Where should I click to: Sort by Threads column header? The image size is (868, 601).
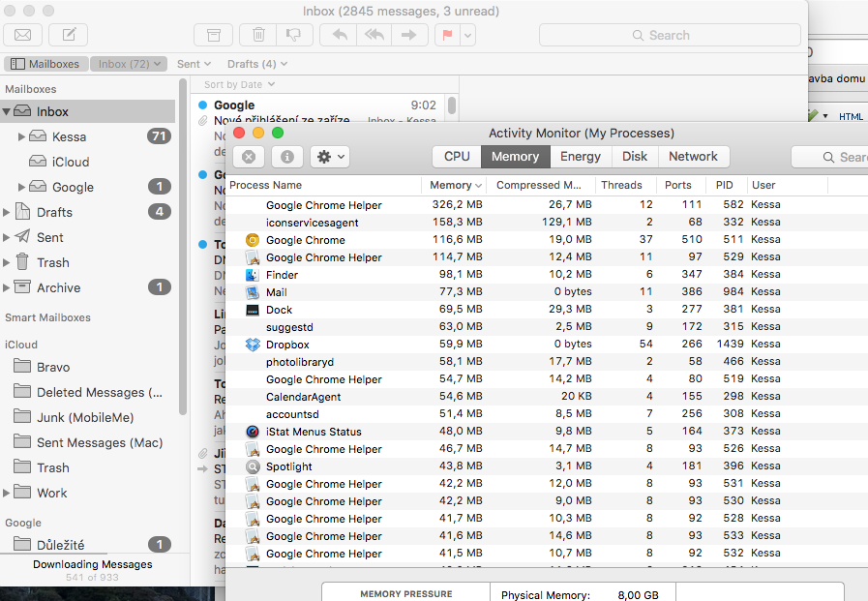pos(626,185)
